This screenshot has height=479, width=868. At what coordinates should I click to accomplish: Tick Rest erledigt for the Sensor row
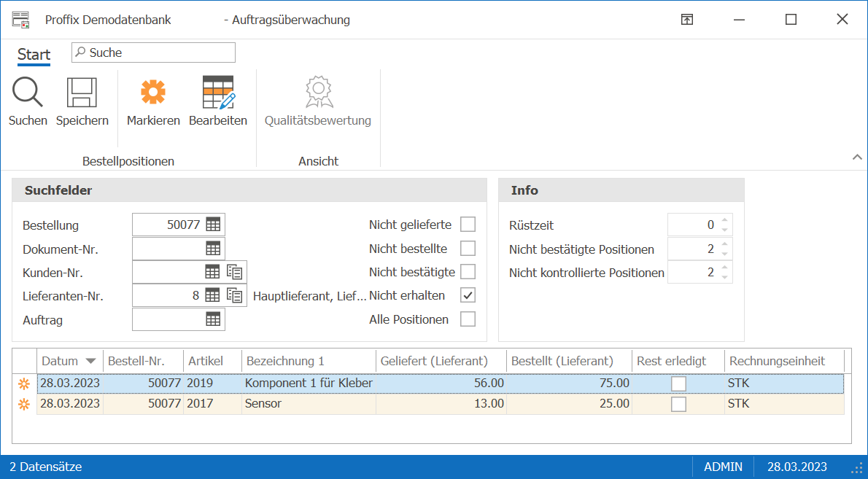coord(678,405)
